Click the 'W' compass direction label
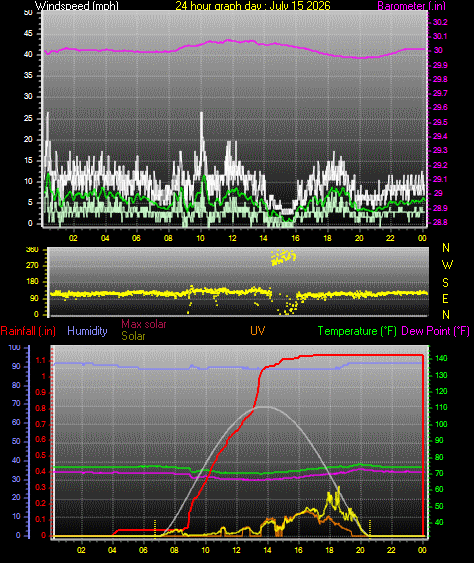The height and width of the screenshot is (563, 474). [447, 265]
